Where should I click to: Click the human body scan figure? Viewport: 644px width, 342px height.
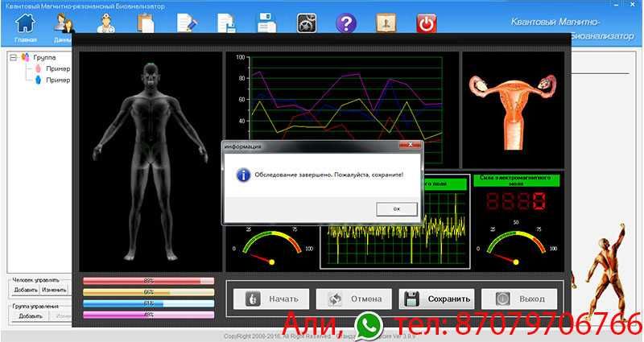coord(151,162)
